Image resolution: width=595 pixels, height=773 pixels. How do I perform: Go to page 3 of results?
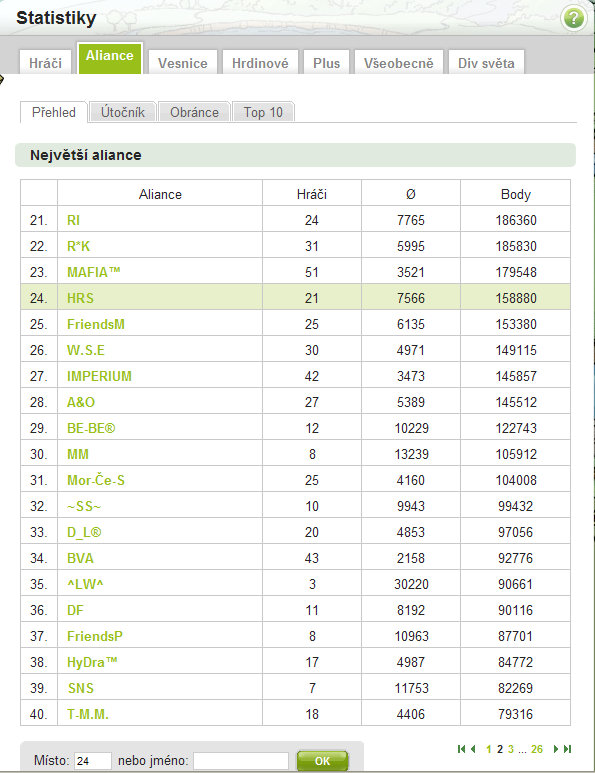511,749
